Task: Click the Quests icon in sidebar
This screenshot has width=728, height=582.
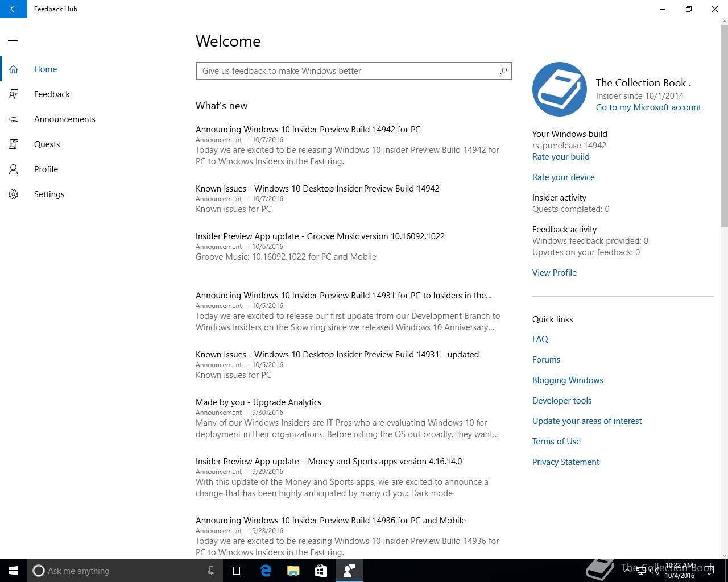Action: (x=14, y=144)
